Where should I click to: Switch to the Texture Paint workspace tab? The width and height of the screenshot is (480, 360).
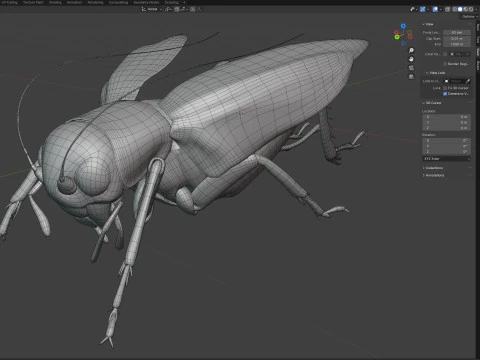(x=33, y=2)
